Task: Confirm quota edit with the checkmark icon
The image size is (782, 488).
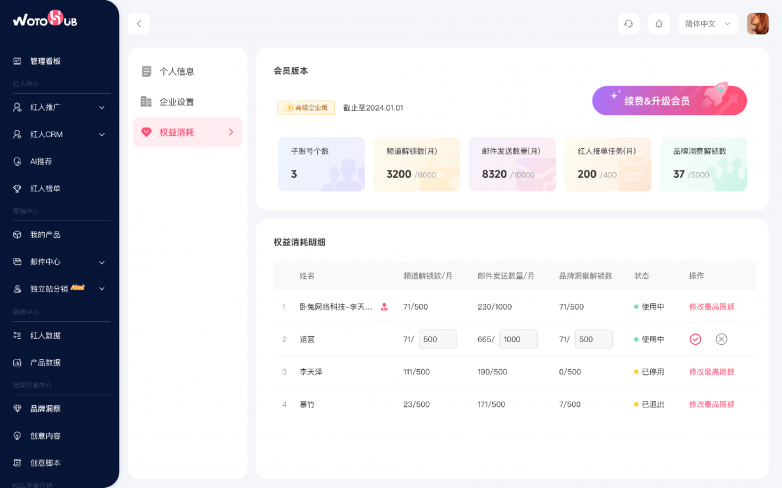Action: [x=695, y=339]
